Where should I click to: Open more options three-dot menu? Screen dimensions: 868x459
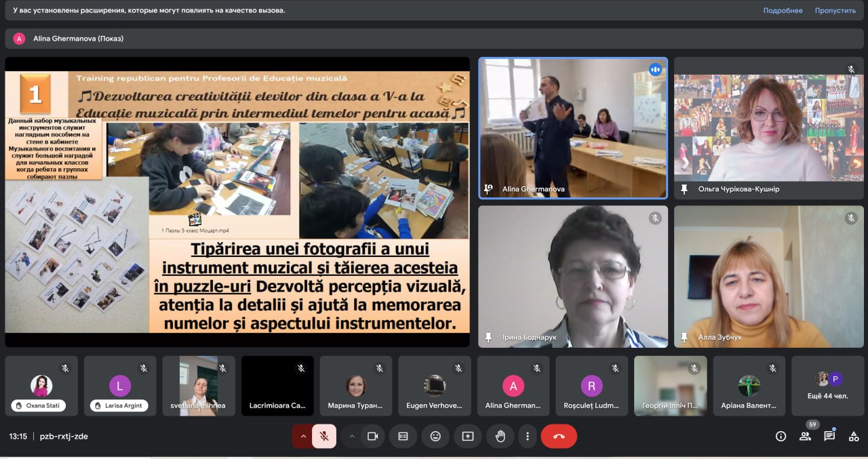pyautogui.click(x=528, y=437)
